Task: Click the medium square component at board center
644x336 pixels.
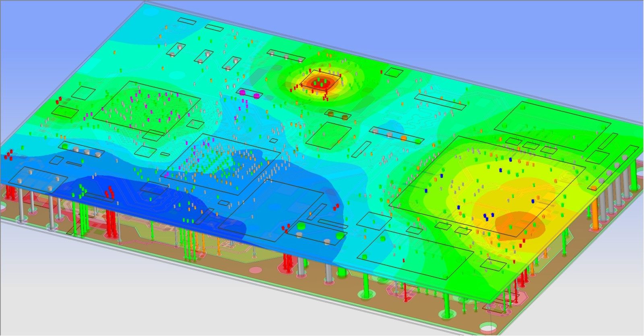Action: point(328,135)
